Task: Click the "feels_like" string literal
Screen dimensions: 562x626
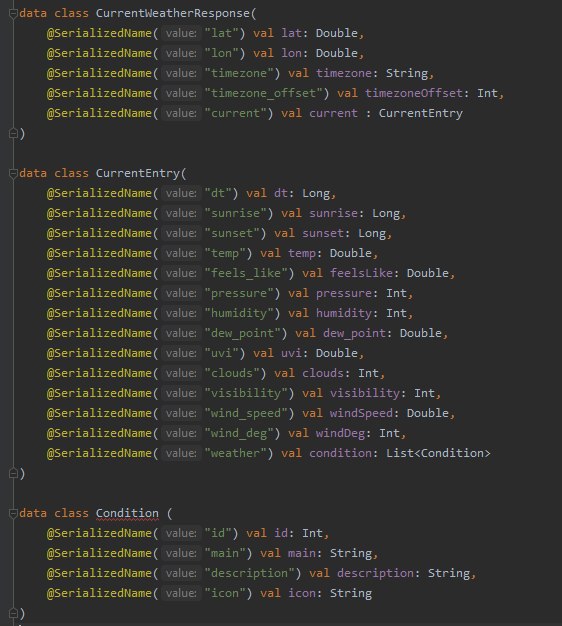Action: 246,273
